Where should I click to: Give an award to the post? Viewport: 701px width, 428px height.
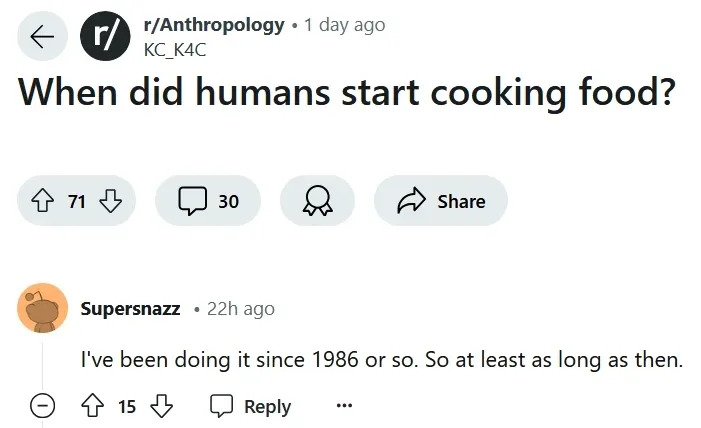tap(317, 201)
